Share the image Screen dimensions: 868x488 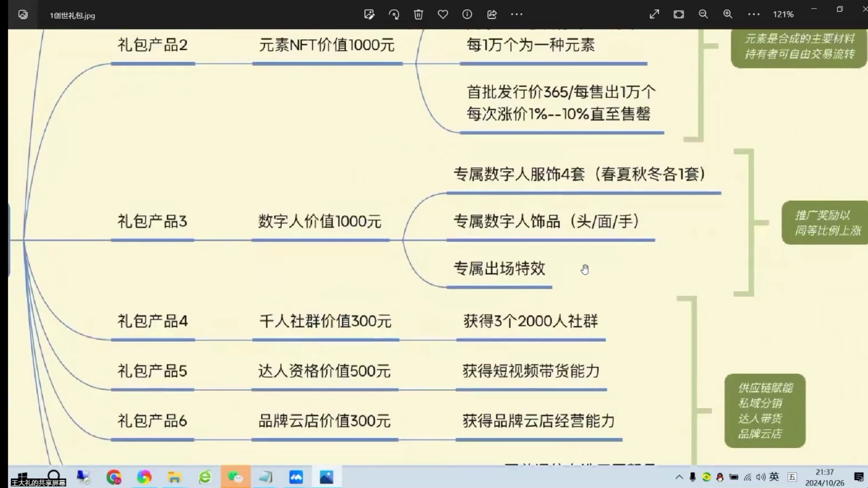point(492,14)
